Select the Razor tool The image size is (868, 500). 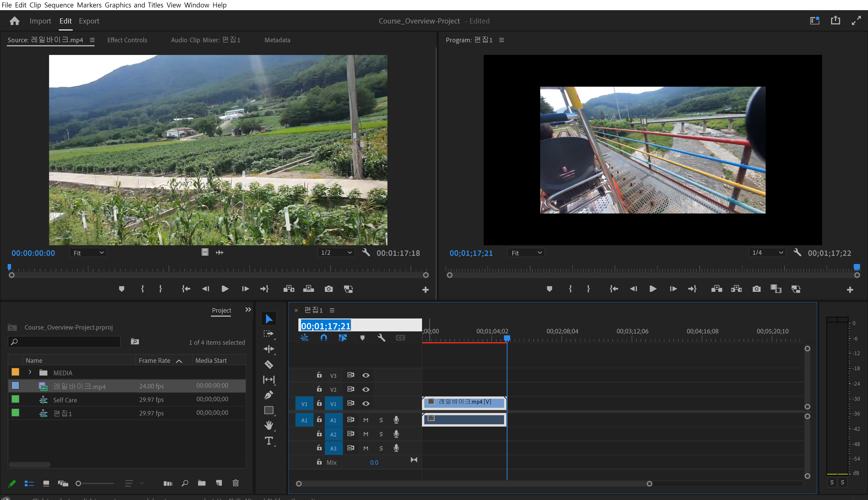coord(269,364)
